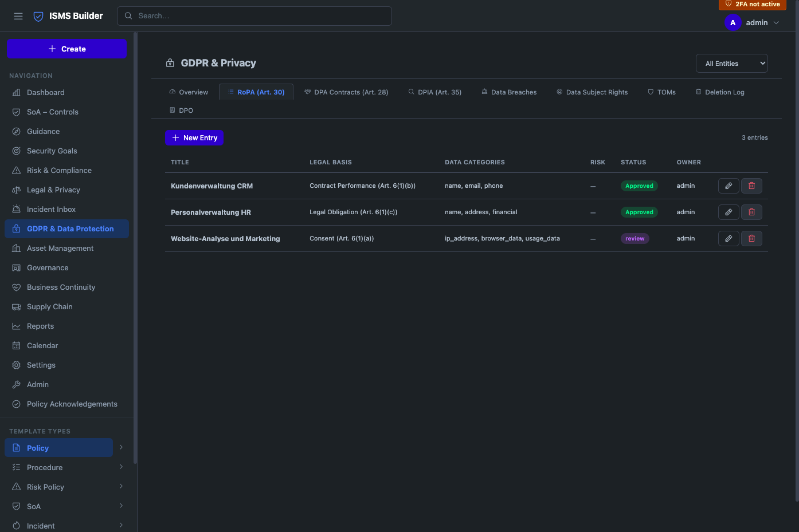Expand the Procedure template type chevron
Image resolution: width=799 pixels, height=532 pixels.
pyautogui.click(x=121, y=467)
